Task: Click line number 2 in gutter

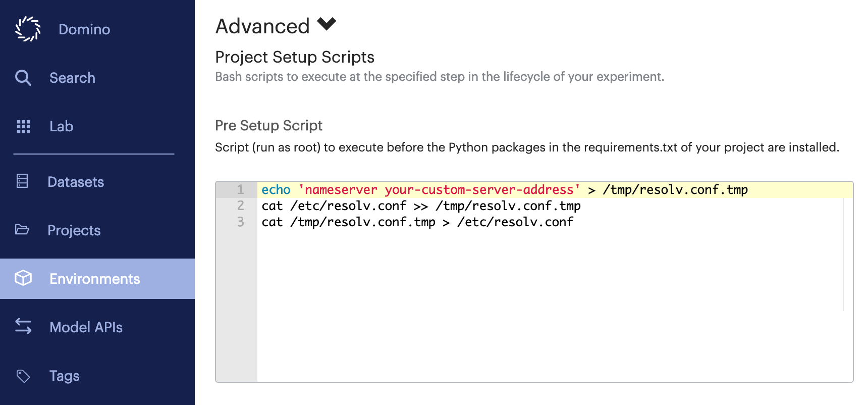Action: (x=241, y=206)
